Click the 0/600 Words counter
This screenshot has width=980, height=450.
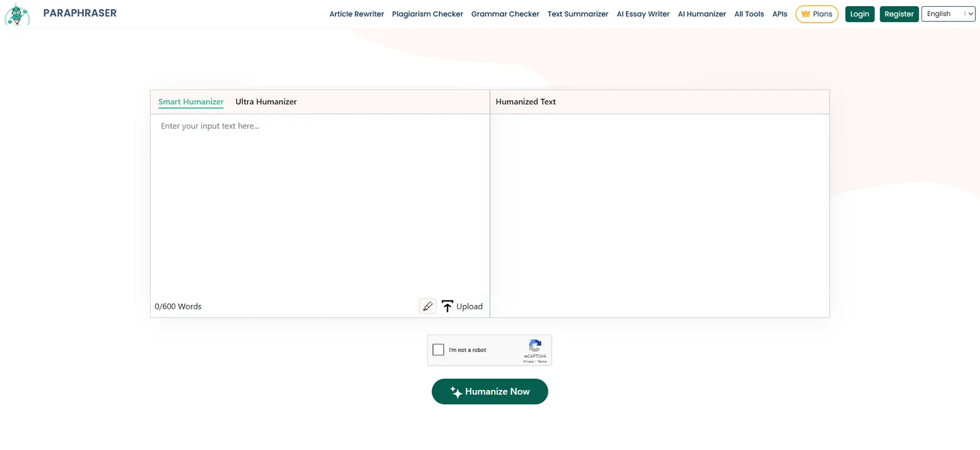click(x=178, y=306)
